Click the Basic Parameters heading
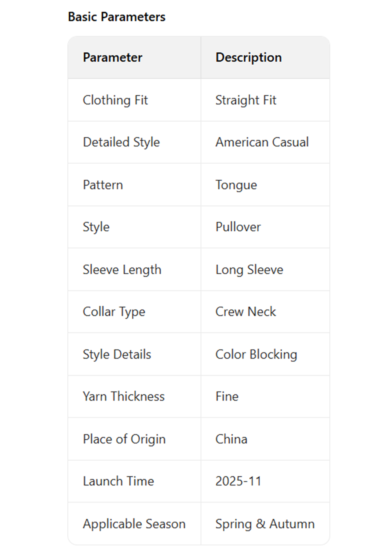The image size is (392, 555). tap(117, 17)
